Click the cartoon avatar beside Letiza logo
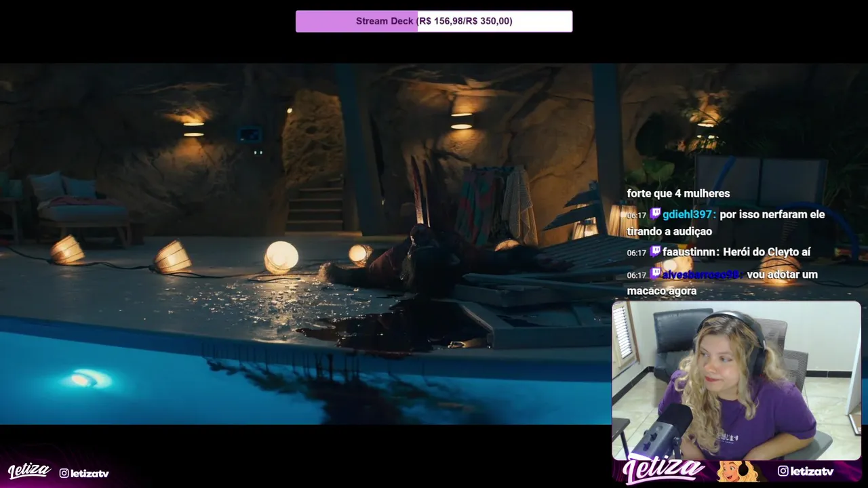This screenshot has width=868, height=488. (x=737, y=471)
